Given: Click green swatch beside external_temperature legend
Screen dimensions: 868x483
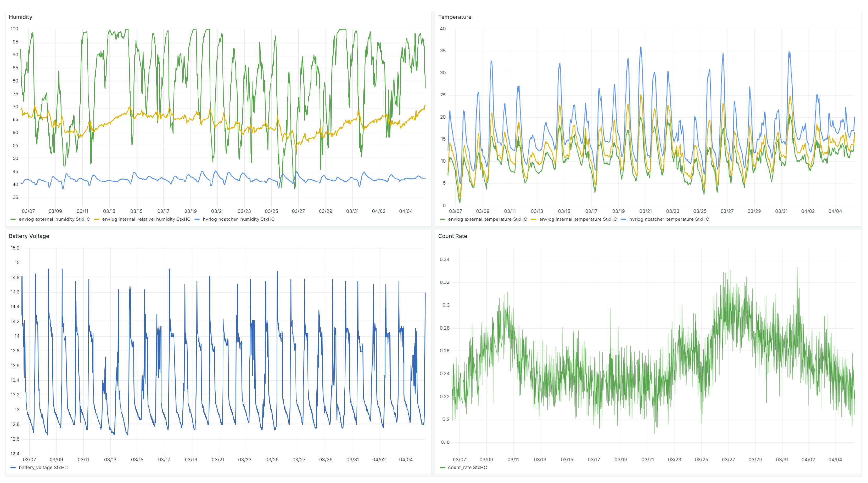Looking at the screenshot, I should point(443,219).
